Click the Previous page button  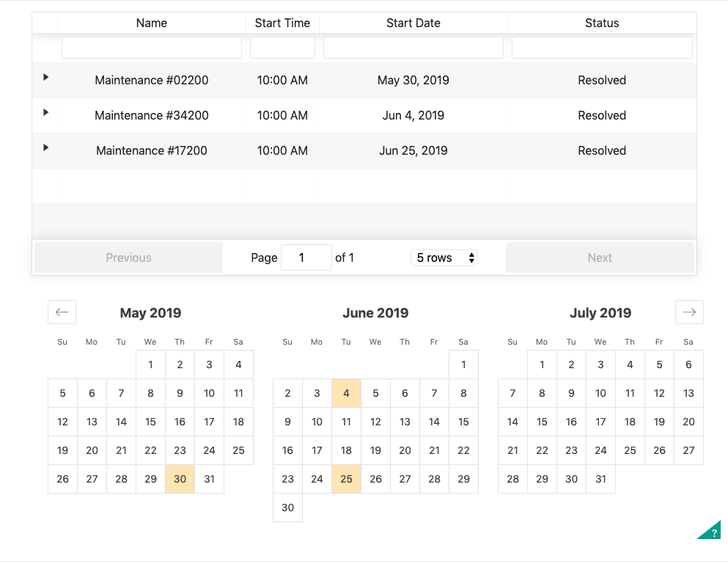(128, 257)
